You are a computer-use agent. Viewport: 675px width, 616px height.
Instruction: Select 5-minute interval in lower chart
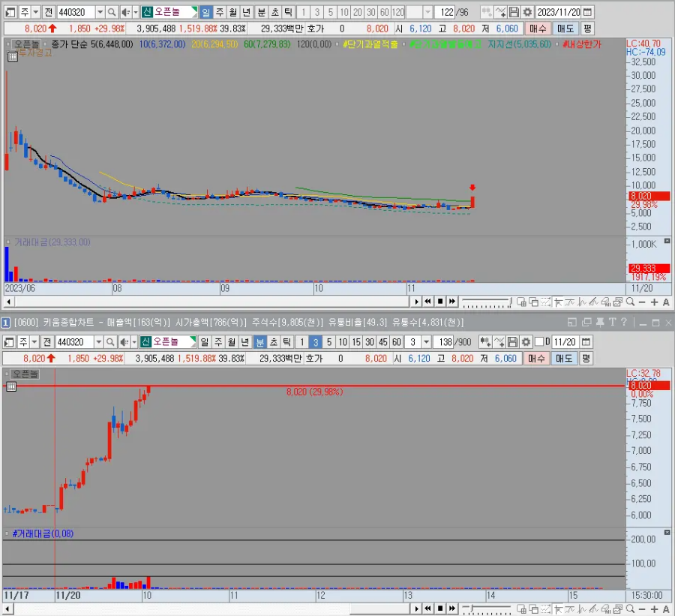pos(329,342)
